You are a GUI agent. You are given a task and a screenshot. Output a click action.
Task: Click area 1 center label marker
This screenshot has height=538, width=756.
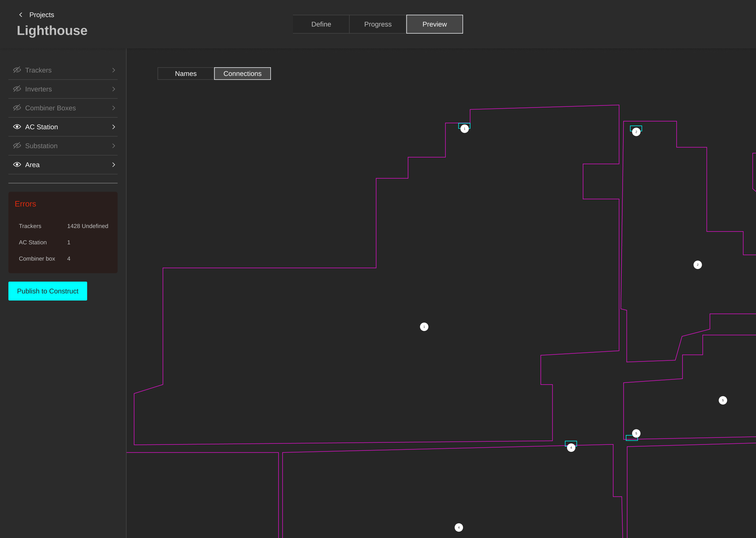pyautogui.click(x=424, y=327)
